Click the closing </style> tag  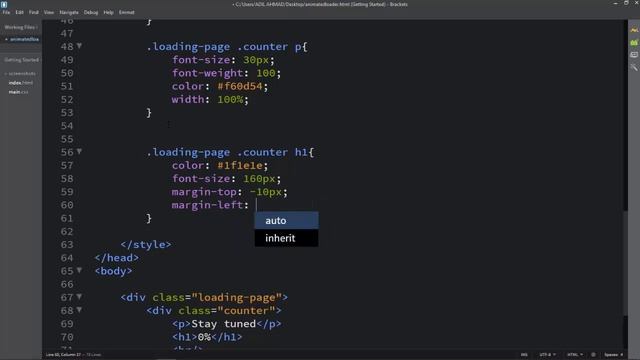point(146,244)
